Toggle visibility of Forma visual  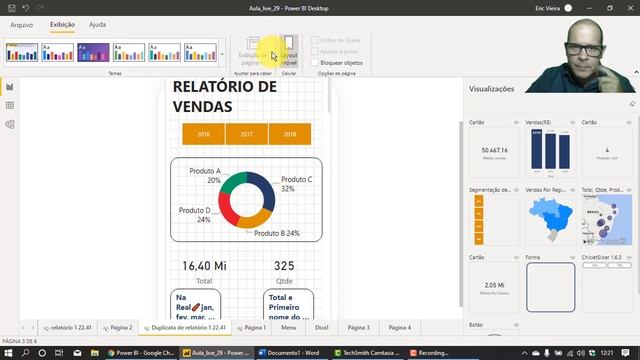tap(572, 258)
